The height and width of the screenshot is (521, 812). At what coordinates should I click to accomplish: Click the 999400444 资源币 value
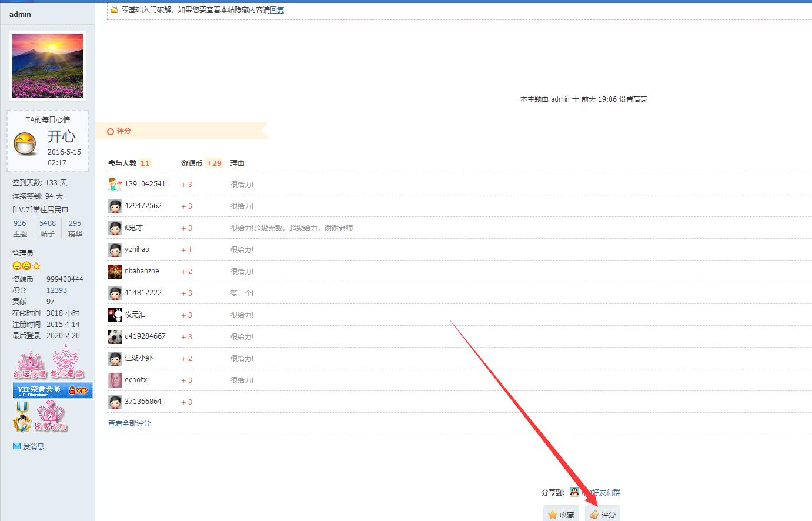tap(65, 279)
